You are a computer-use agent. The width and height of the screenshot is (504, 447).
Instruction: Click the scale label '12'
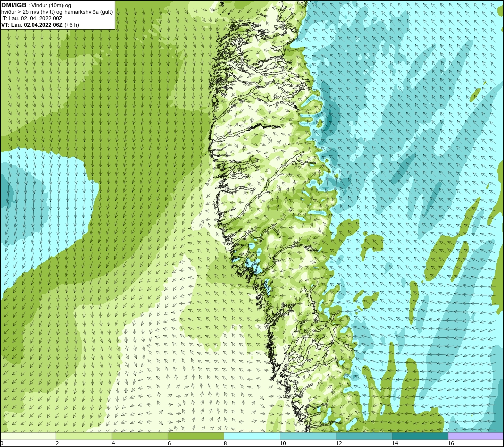[x=339, y=444]
